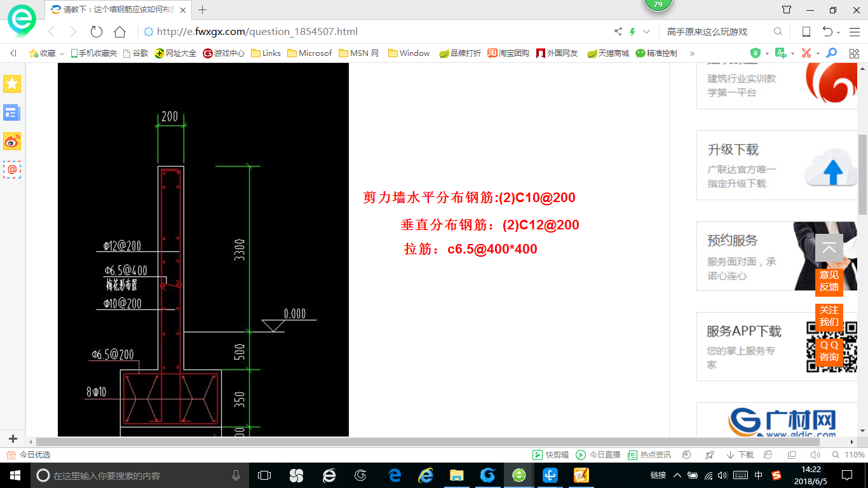Open the 升级下载 card
This screenshot has width=868, height=488.
(777, 165)
